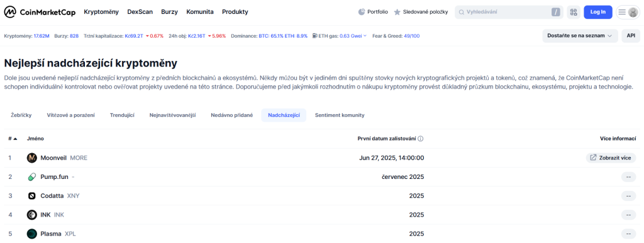Screen dimensions: 644x243
Task: Open the Komunita menu
Action: point(200,12)
